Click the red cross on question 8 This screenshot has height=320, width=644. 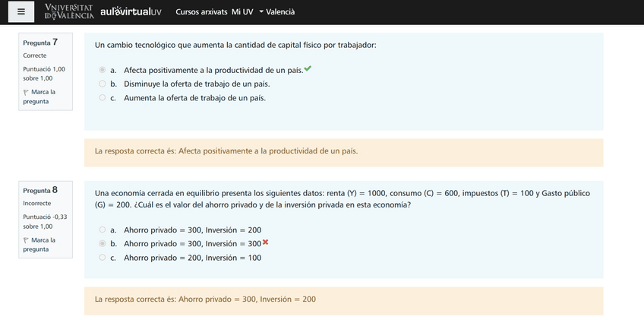pyautogui.click(x=265, y=242)
